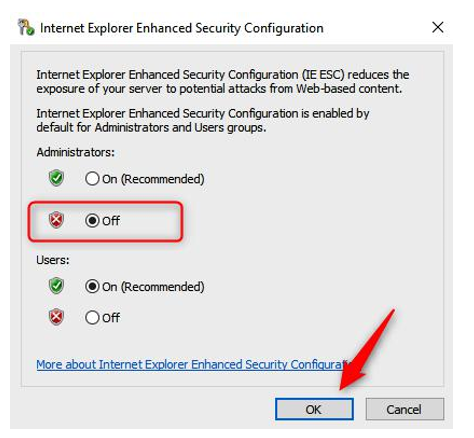This screenshot has height=438, width=474.
Task: Select On (Recommended) radio for Users
Action: pos(92,286)
